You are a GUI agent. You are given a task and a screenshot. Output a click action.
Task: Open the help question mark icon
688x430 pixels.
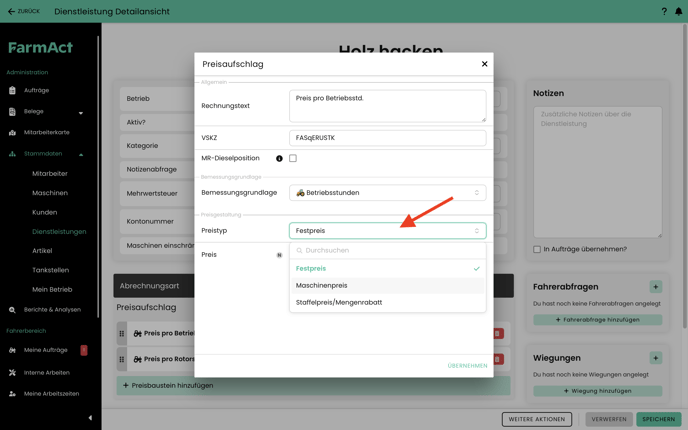point(664,11)
